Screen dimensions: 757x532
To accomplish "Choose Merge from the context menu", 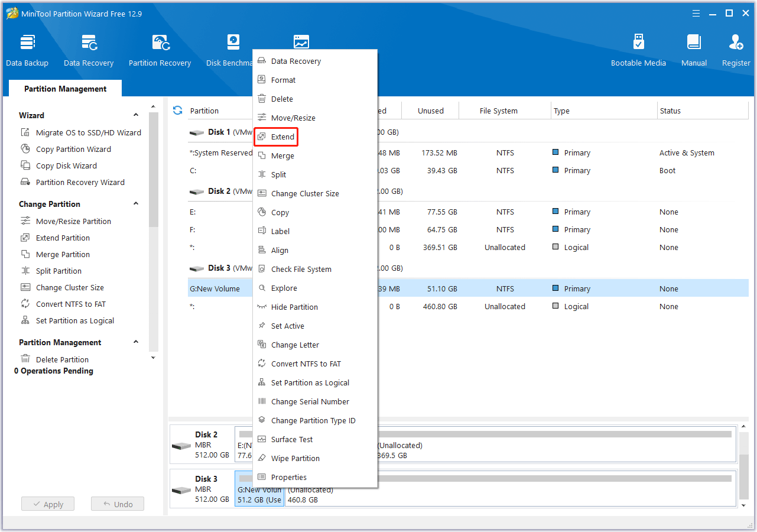I will pos(315,155).
